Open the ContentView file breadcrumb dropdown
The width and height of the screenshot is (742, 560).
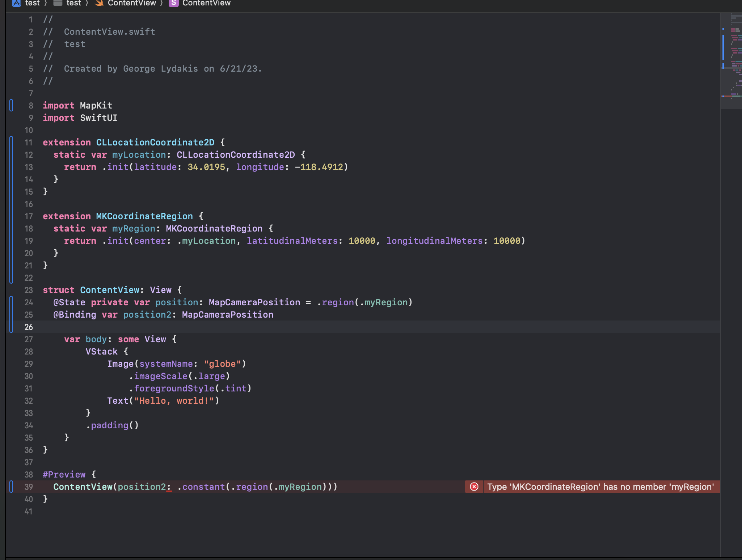pyautogui.click(x=132, y=3)
